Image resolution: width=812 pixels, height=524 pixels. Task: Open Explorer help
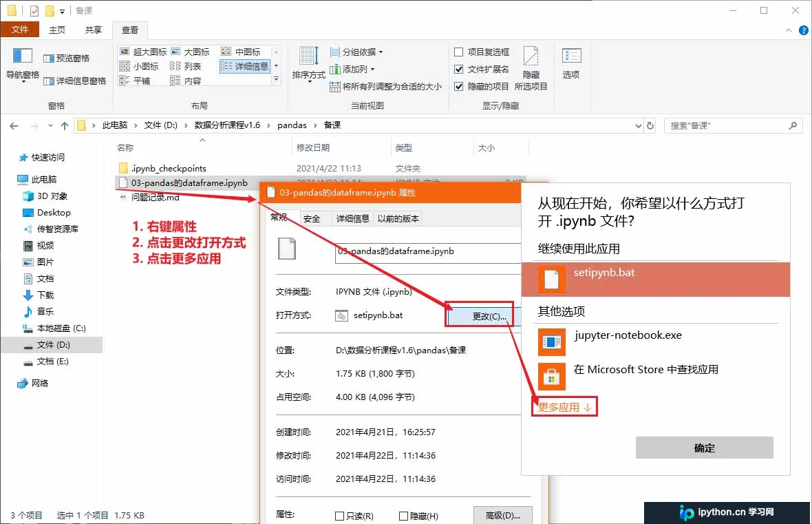pos(804,30)
